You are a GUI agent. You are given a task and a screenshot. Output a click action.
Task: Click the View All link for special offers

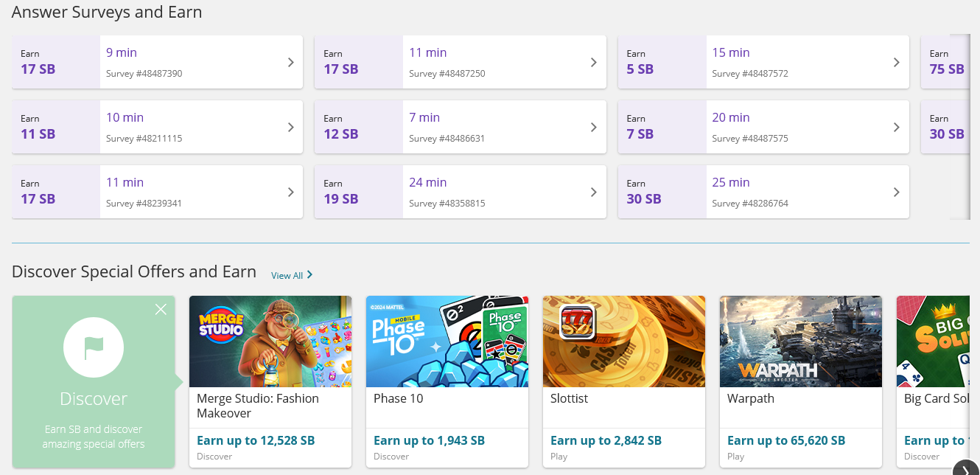[292, 275]
